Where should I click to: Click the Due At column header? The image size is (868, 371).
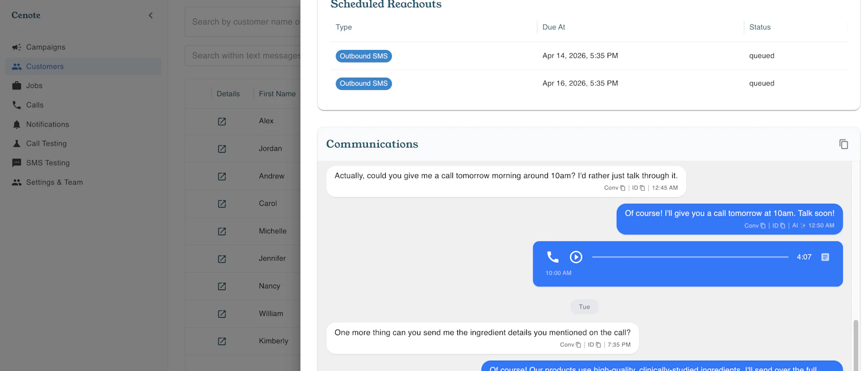click(554, 27)
